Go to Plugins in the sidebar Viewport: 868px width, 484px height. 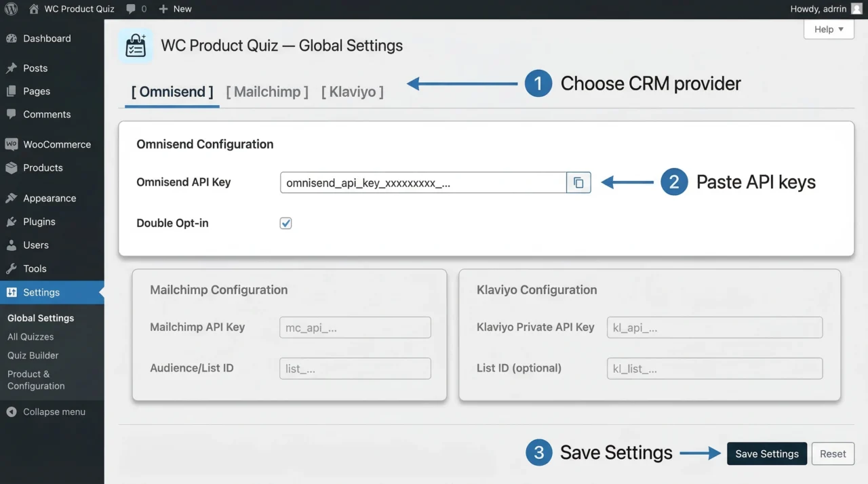point(39,222)
